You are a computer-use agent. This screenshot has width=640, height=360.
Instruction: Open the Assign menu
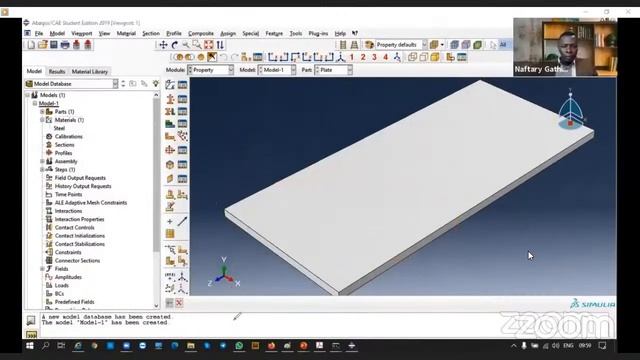tap(228, 33)
